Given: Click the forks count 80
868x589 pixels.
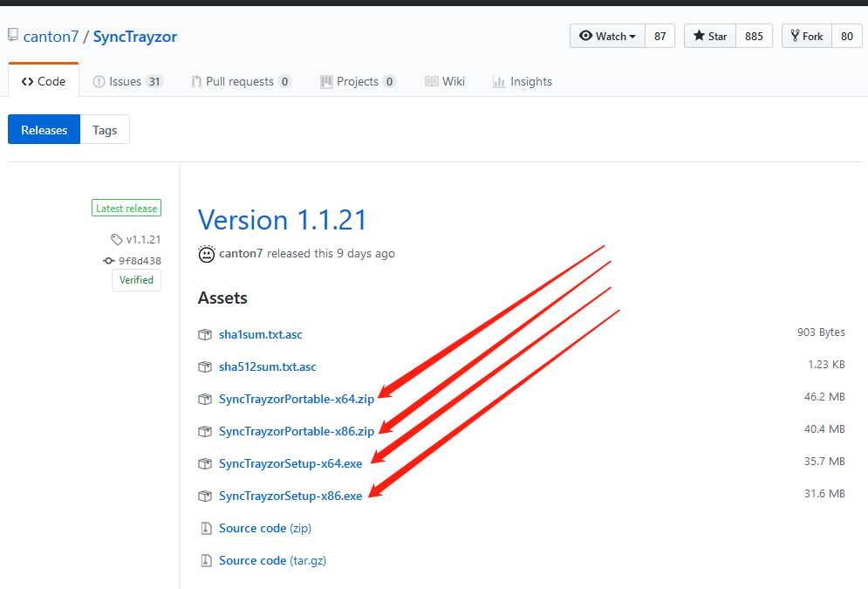Looking at the screenshot, I should [847, 36].
